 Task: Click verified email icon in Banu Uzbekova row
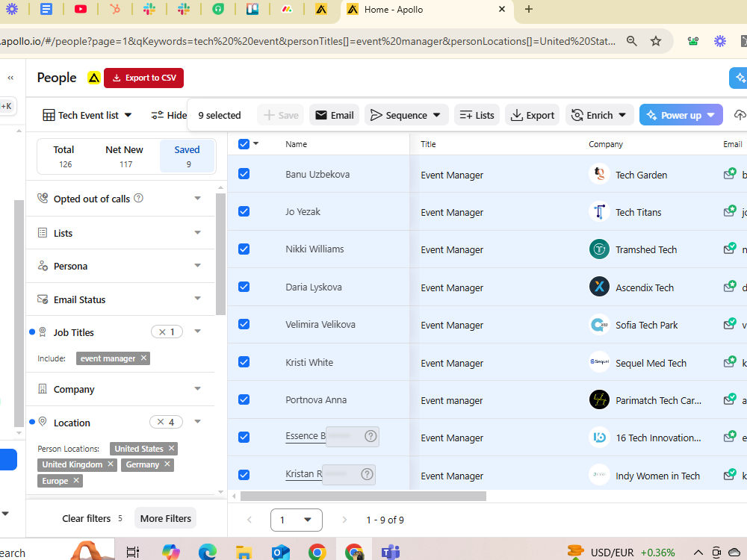[729, 174]
